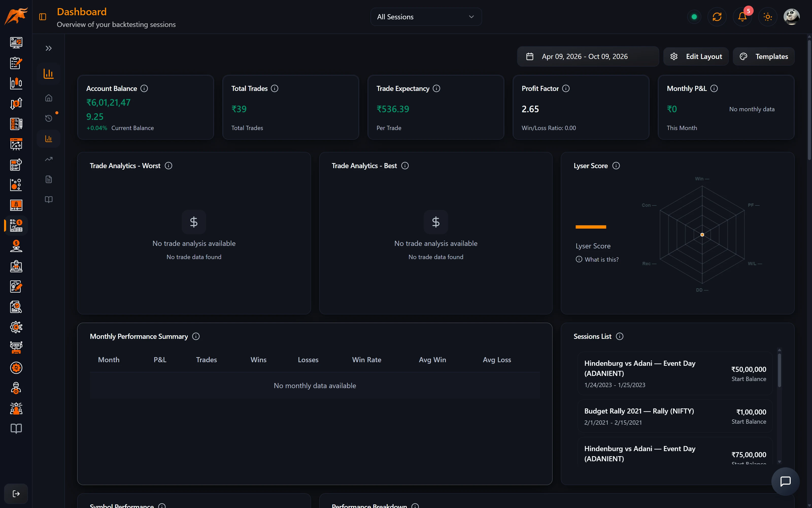This screenshot has height=508, width=812.
Task: Open the person with gear sidebar icon
Action: coord(16,388)
